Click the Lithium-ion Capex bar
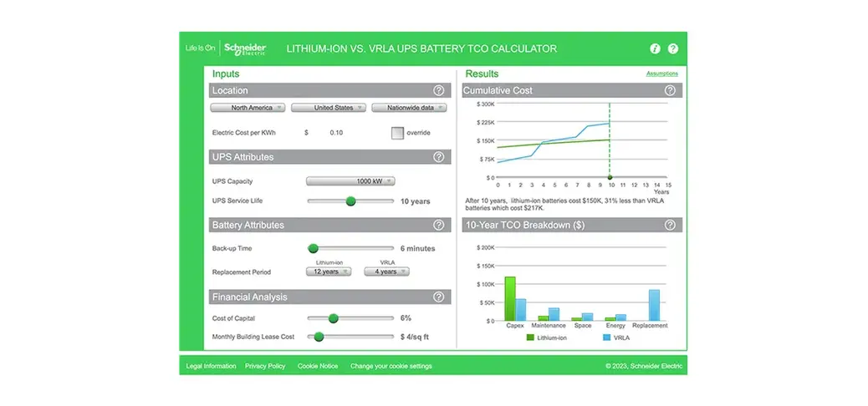The height and width of the screenshot is (406, 868). 510,299
